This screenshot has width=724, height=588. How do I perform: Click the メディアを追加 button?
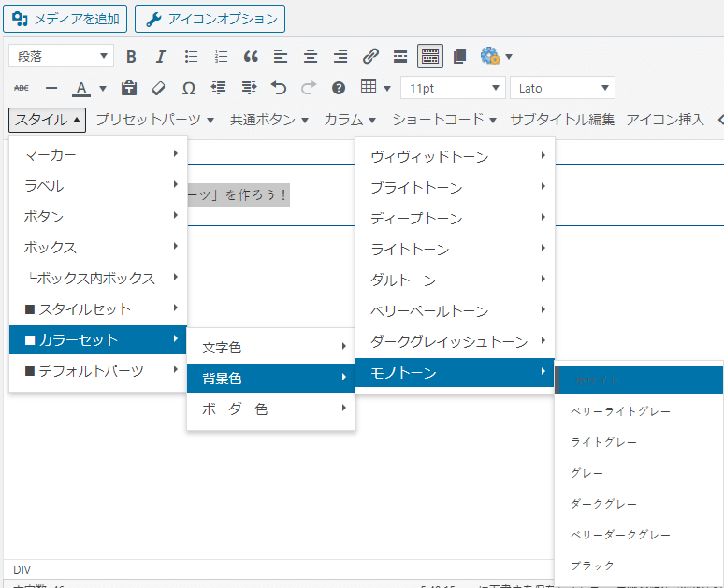(65, 18)
